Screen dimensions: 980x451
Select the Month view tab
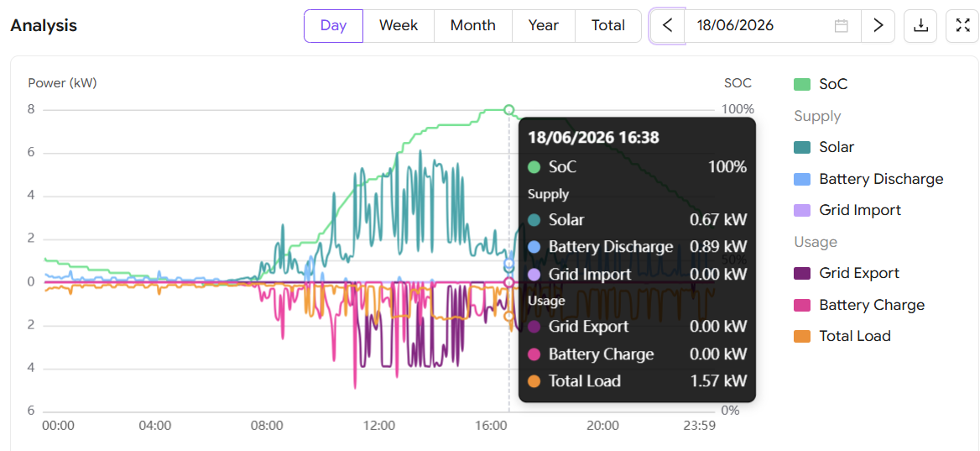tap(473, 26)
